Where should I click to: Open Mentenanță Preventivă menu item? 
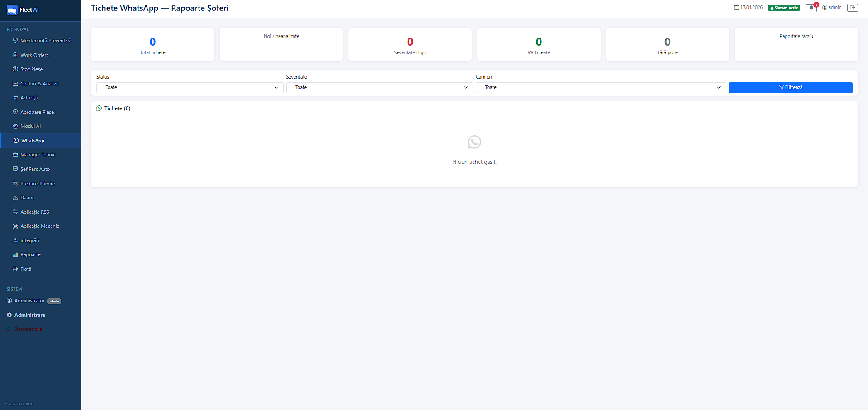(41, 41)
